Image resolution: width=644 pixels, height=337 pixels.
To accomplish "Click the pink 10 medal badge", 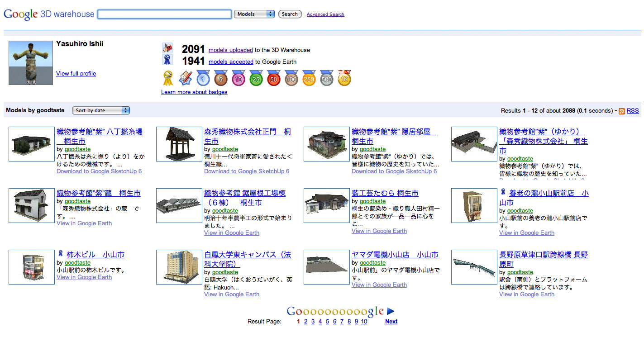I will tap(238, 78).
